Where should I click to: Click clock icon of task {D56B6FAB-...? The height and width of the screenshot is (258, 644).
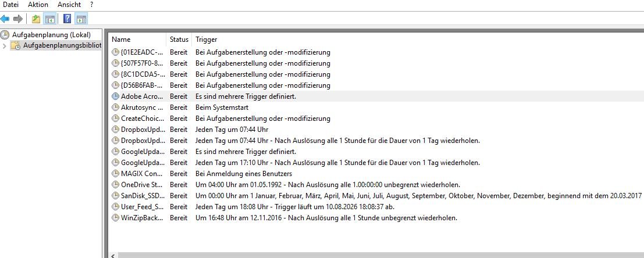tap(115, 85)
